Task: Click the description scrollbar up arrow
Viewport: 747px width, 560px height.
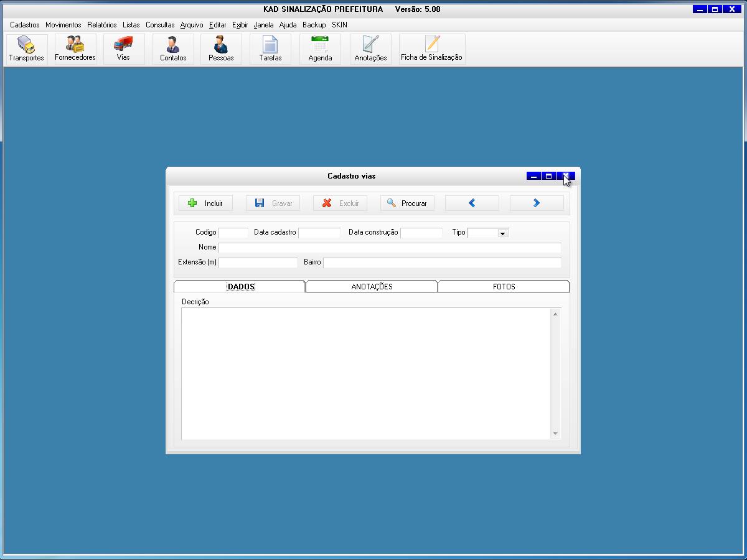Action: [x=555, y=314]
